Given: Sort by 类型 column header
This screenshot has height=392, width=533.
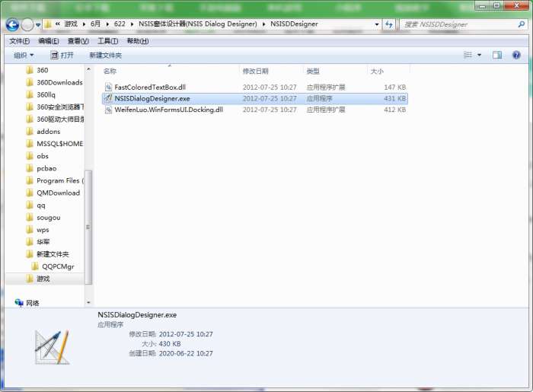Looking at the screenshot, I should [x=313, y=71].
